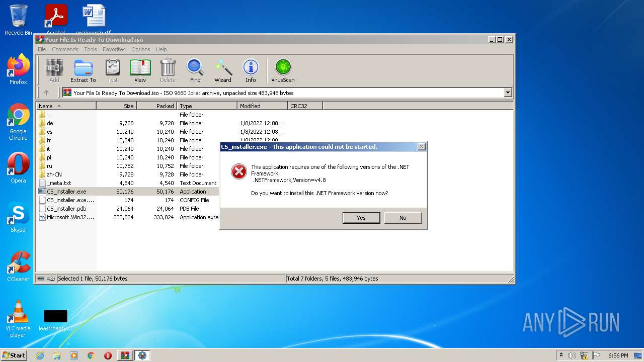Click the Delete trash icon
The width and height of the screenshot is (644, 362).
168,70
